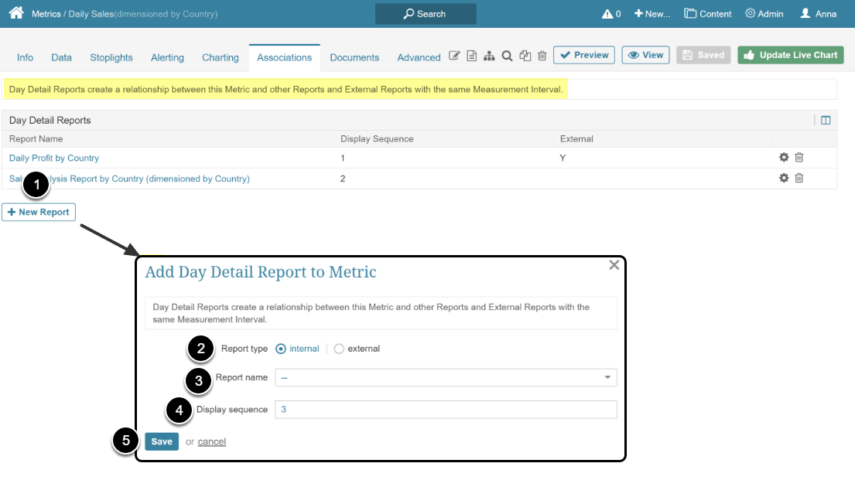Delete the metric with the toolbar trash icon
The image size is (855, 504).
542,56
